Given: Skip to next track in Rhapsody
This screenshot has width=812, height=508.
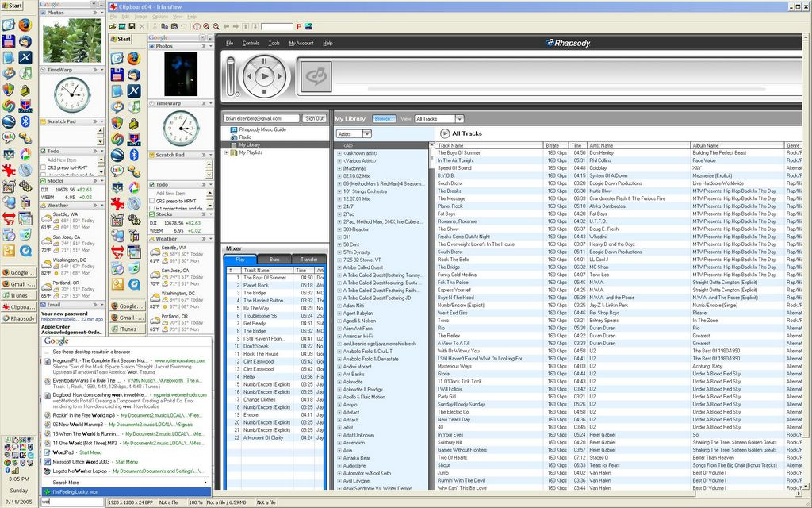Looking at the screenshot, I should (280, 76).
